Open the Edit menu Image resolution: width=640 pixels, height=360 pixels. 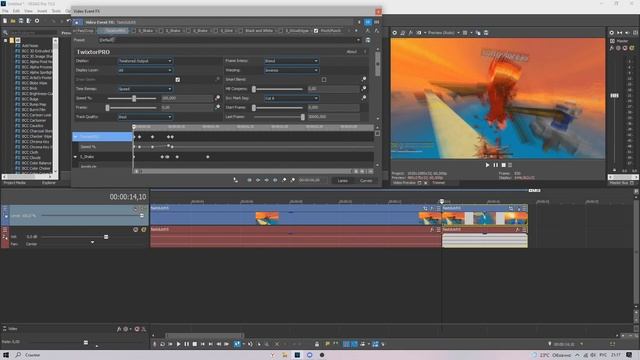pos(16,11)
